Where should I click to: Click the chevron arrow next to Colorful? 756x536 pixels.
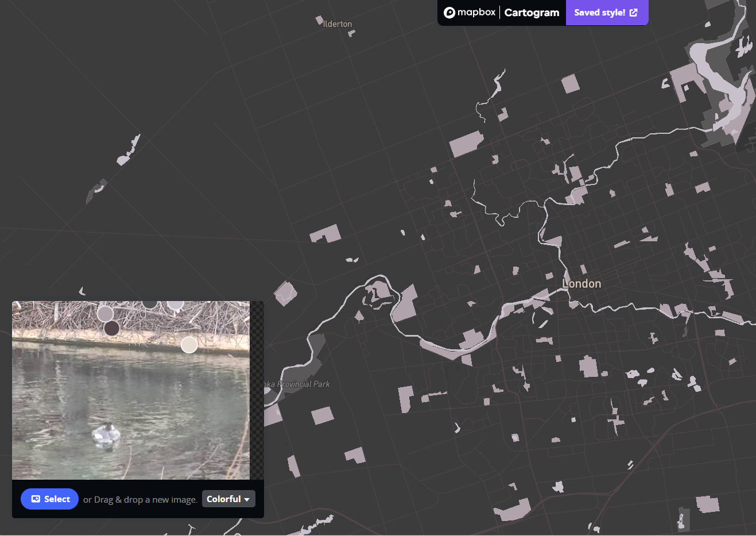coord(246,499)
